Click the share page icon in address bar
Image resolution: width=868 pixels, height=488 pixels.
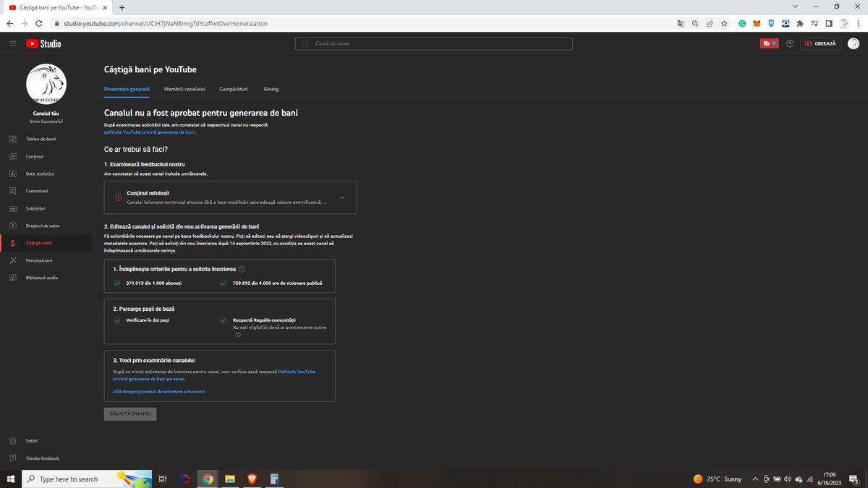point(710,23)
